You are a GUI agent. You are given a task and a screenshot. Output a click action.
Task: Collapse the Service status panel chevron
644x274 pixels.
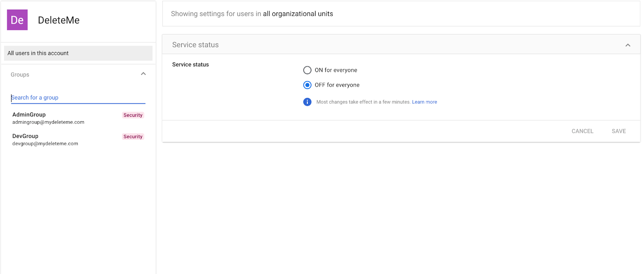[627, 45]
